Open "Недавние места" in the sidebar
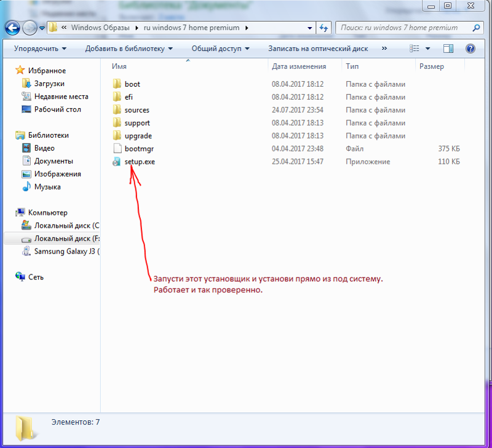This screenshot has height=448, width=492. (x=61, y=97)
